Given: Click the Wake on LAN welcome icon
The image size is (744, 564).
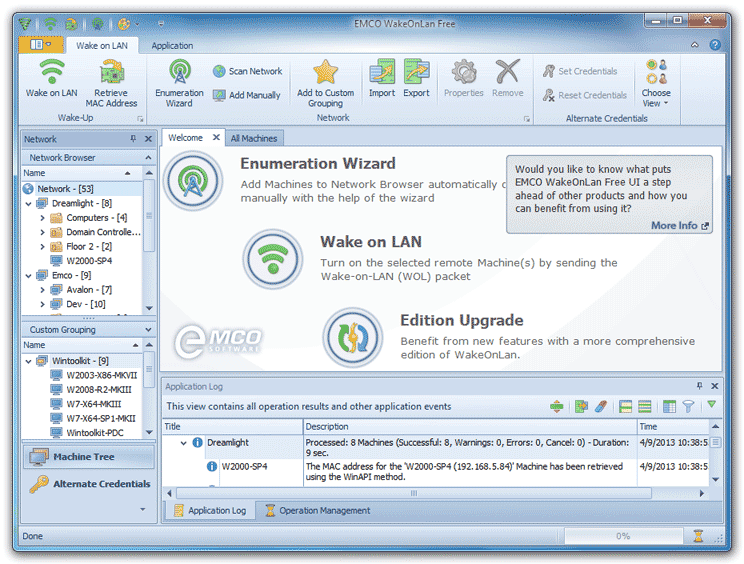Looking at the screenshot, I should [273, 259].
